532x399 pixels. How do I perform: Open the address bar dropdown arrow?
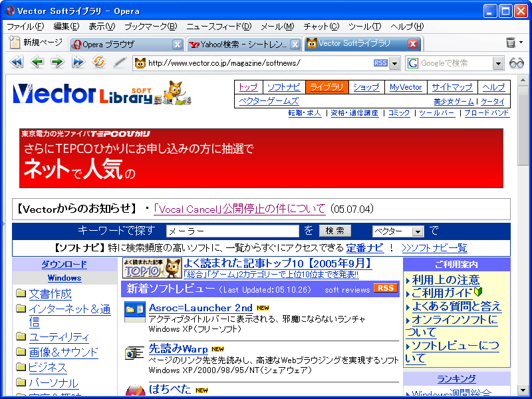[x=394, y=63]
